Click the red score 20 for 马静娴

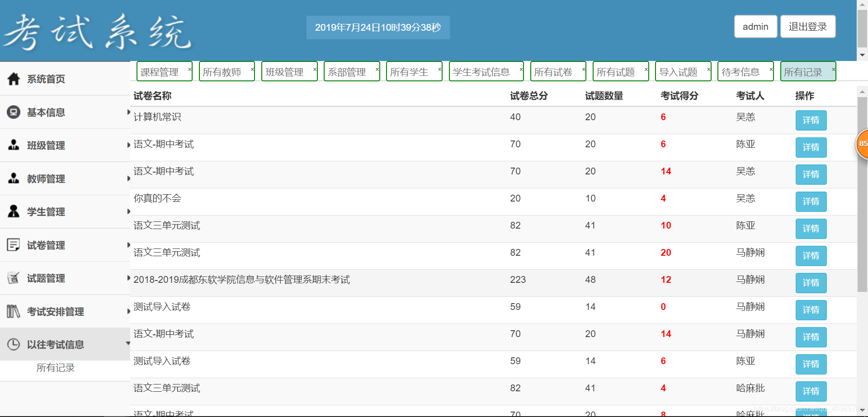pyautogui.click(x=666, y=253)
